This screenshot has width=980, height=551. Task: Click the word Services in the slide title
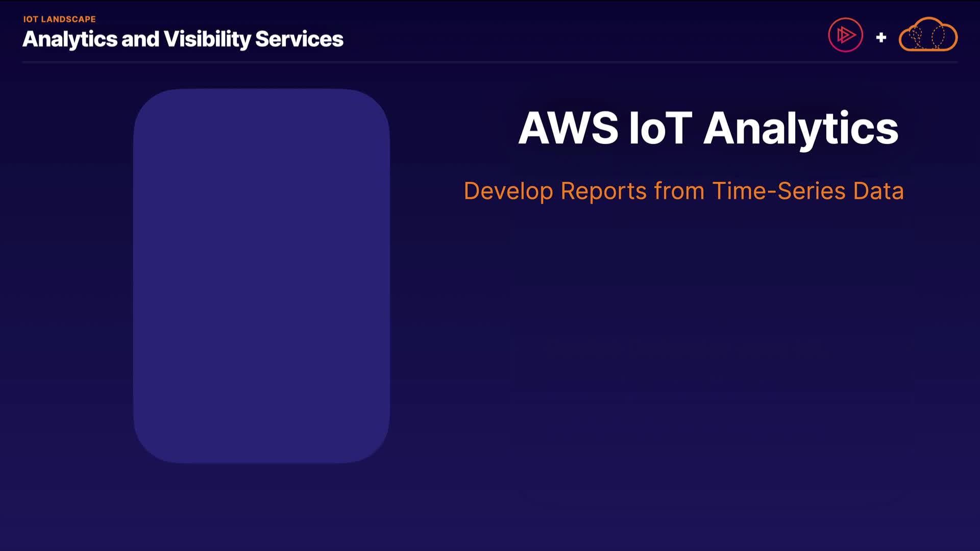pos(299,39)
